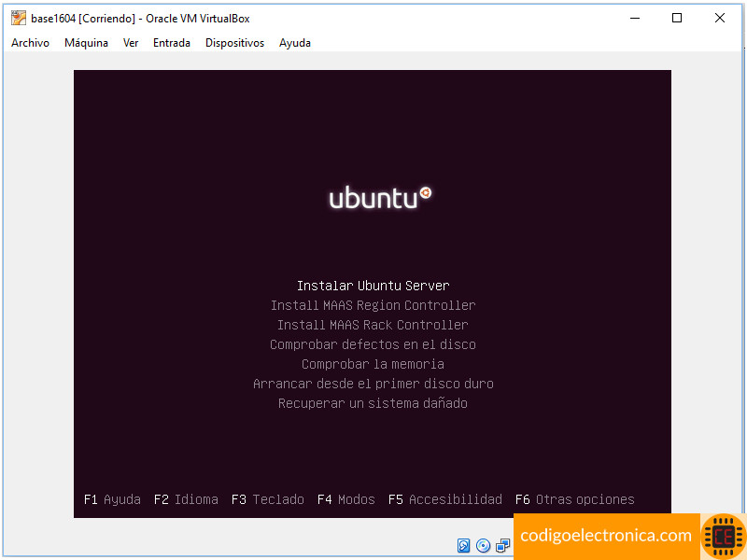Select Recuperar un sistema dañado
This screenshot has width=747, height=560.
coord(373,403)
